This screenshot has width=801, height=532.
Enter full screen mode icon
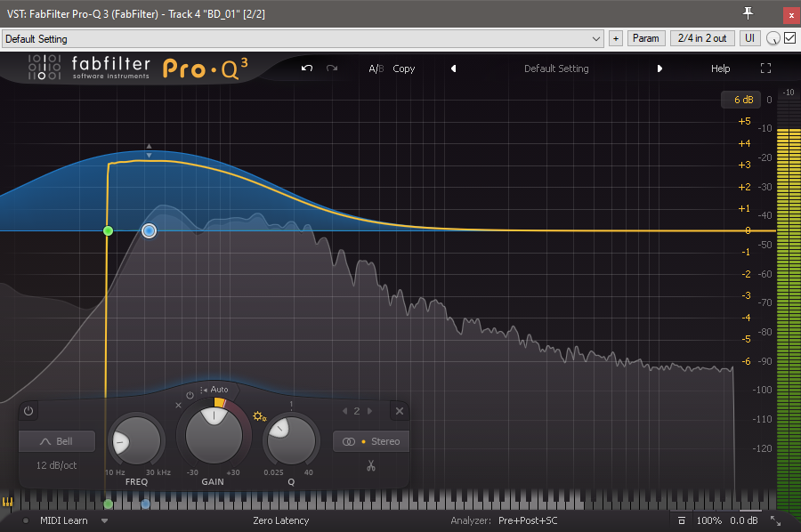click(765, 69)
